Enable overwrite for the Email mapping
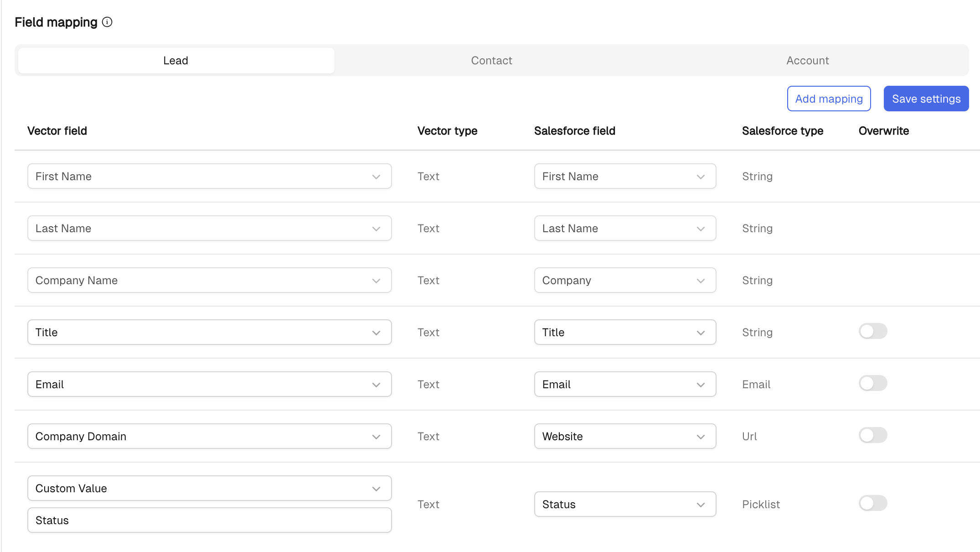980x552 pixels. 872,384
